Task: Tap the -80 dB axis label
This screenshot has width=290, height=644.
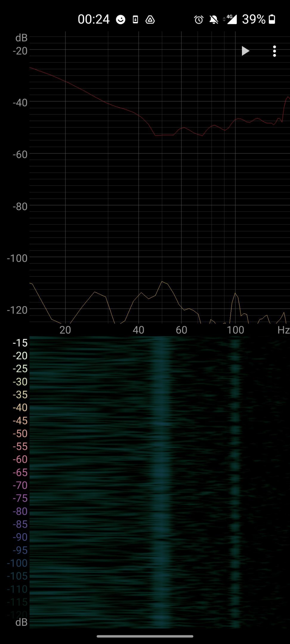Action: coord(20,207)
